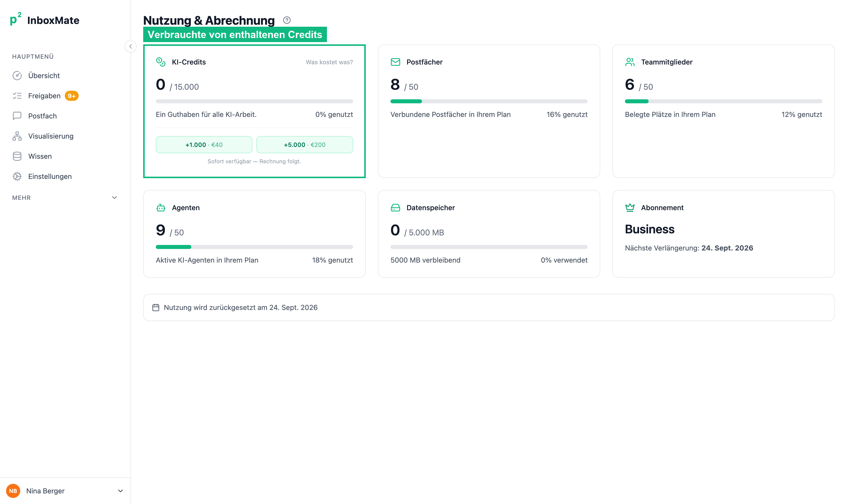Image resolution: width=847 pixels, height=504 pixels.
Task: Open the Visualisierung menu item
Action: point(65,136)
